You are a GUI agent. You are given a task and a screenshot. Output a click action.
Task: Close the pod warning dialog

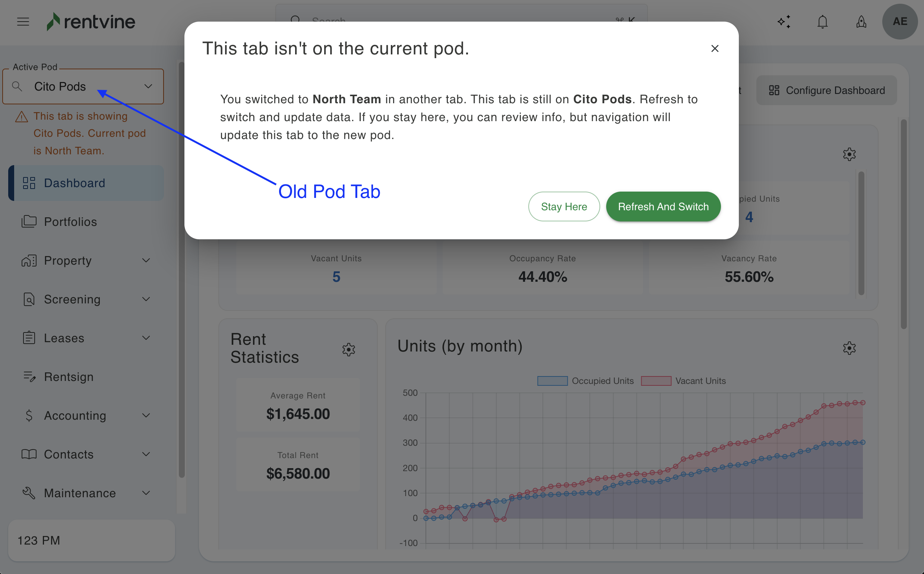715,48
